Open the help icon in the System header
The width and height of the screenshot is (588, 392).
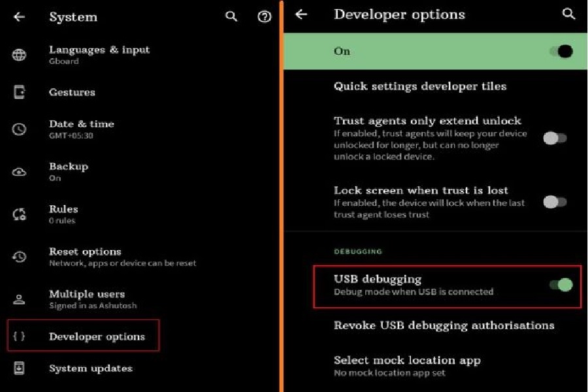click(x=265, y=16)
